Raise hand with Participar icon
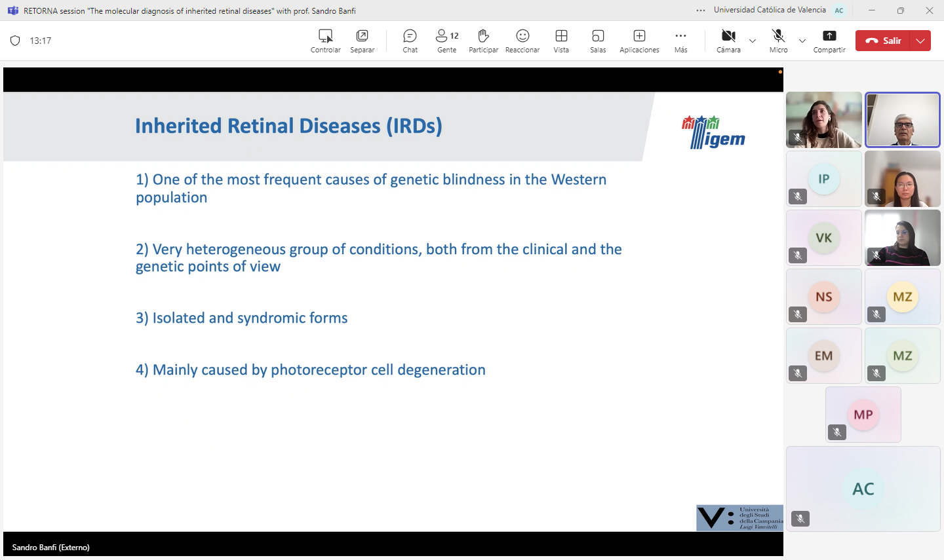 pos(483,41)
